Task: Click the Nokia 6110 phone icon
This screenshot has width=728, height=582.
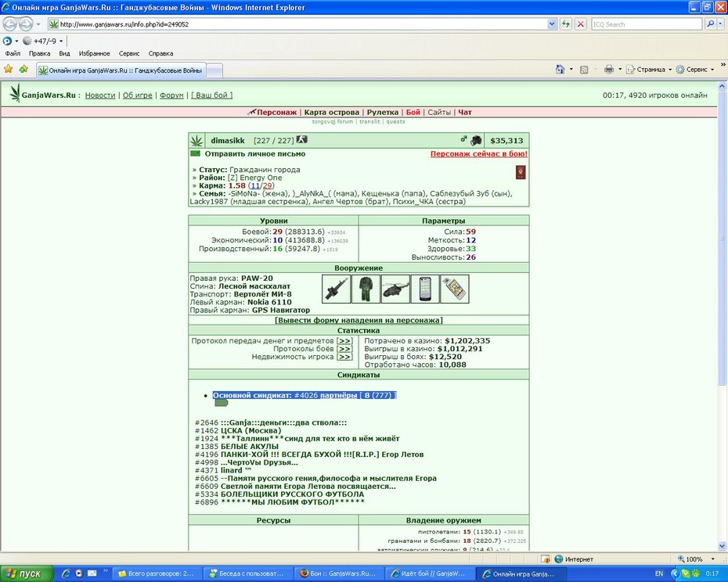Action: point(425,289)
